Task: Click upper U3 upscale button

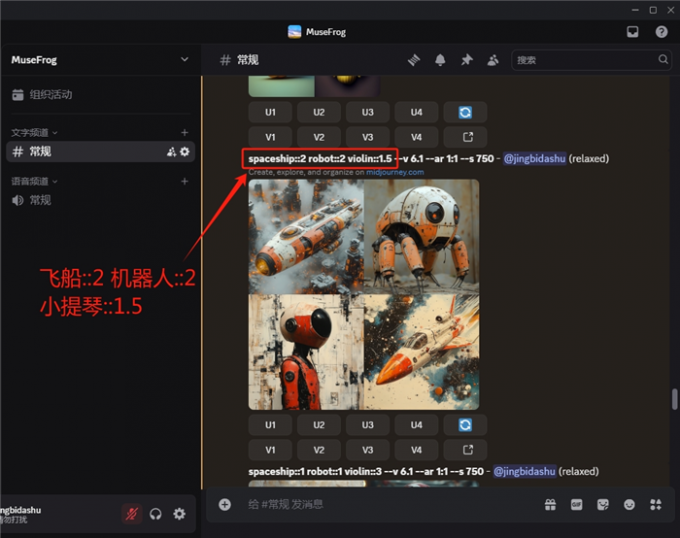Action: tap(367, 112)
